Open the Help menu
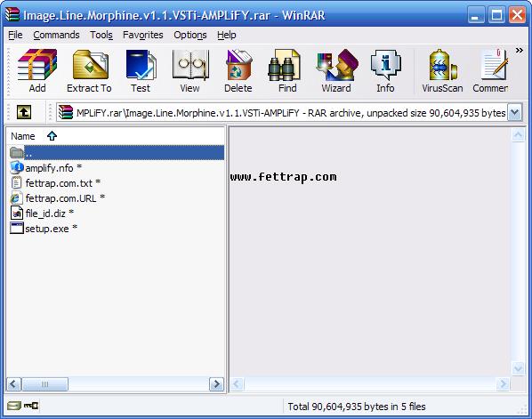The height and width of the screenshot is (419, 532). tap(227, 35)
